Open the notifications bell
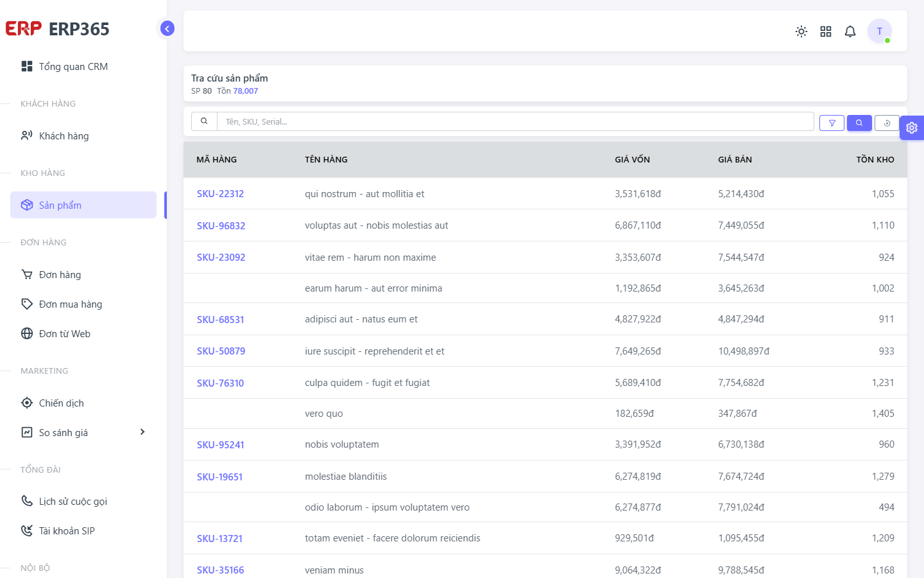 click(850, 31)
